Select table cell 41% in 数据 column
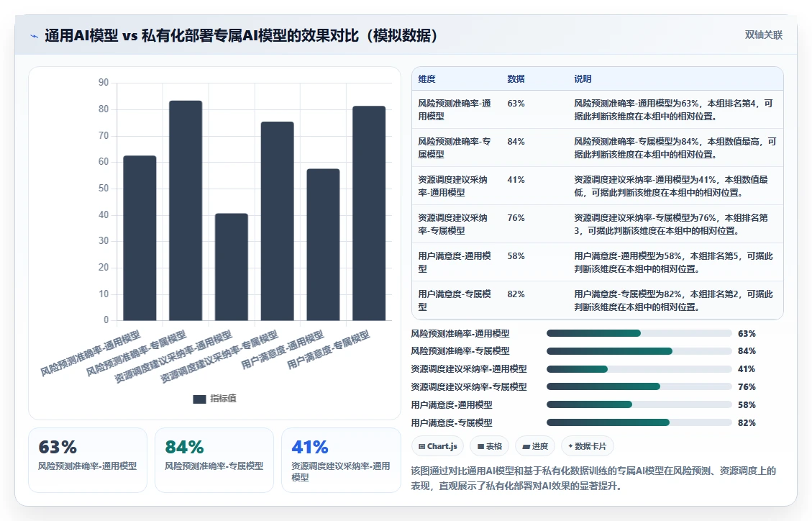Image resolution: width=812 pixels, height=521 pixels. 516,180
